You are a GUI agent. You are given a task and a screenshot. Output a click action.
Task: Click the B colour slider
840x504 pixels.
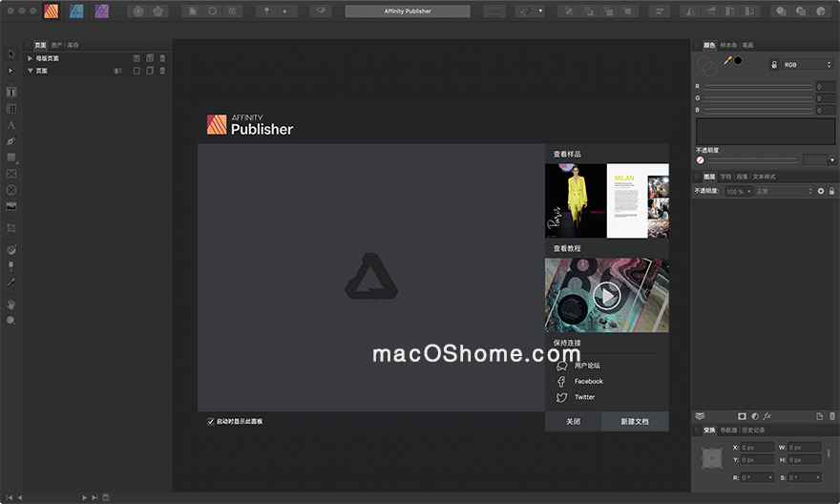pos(758,111)
